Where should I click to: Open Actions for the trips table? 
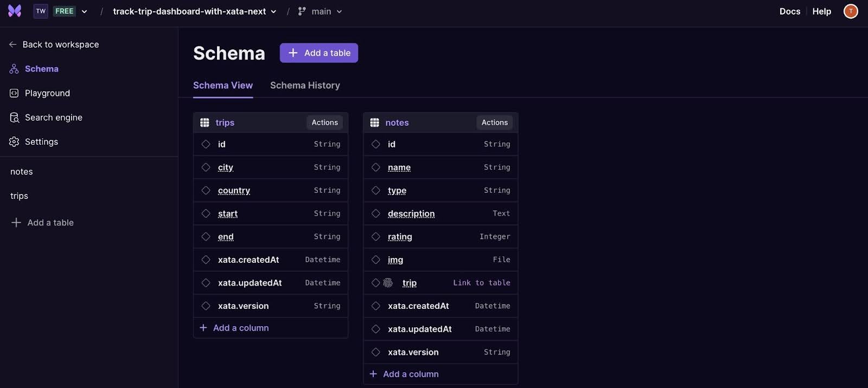324,122
